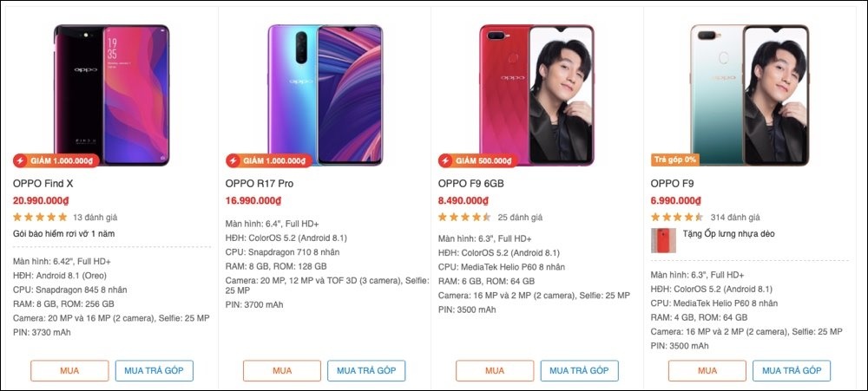Click the red phone case gift thumbnail
The image size is (868, 391).
663,240
